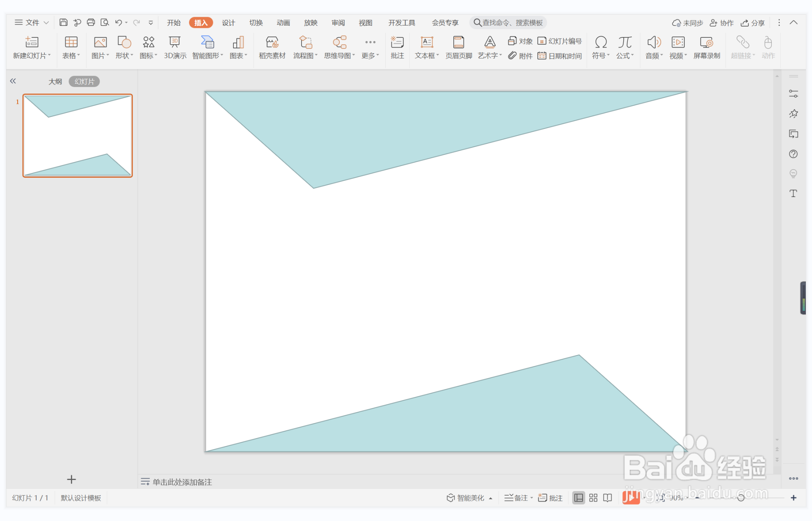Open the quick access customize dropdown
812x521 pixels.
tap(151, 23)
